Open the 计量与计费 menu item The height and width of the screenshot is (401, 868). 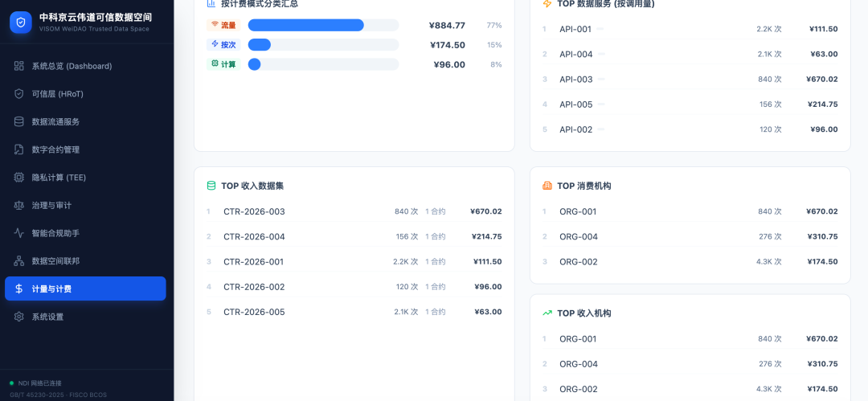click(85, 288)
